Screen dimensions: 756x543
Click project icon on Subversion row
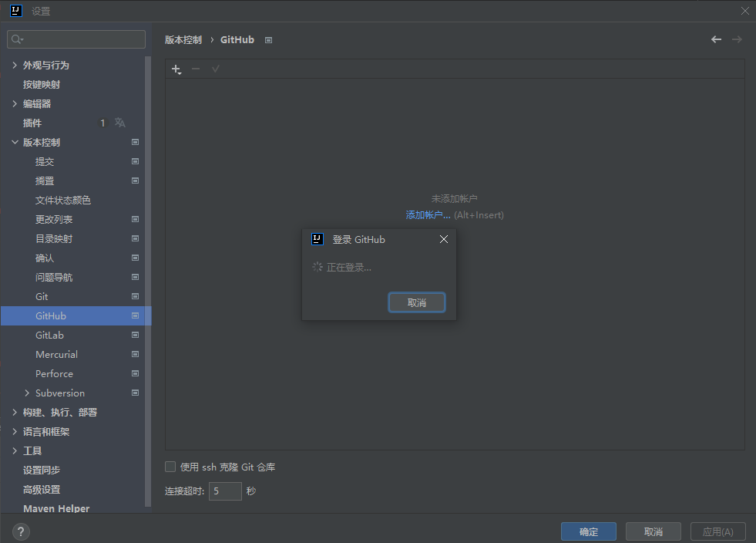(x=136, y=393)
